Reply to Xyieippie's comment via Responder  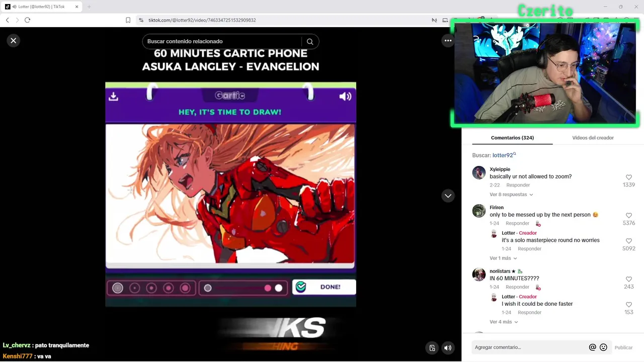point(518,185)
